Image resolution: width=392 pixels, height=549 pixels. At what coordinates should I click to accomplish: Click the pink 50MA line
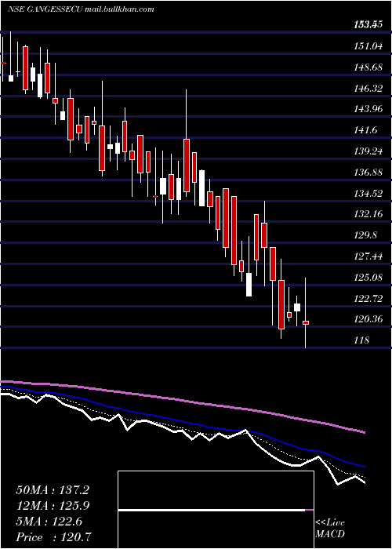pos(182,400)
